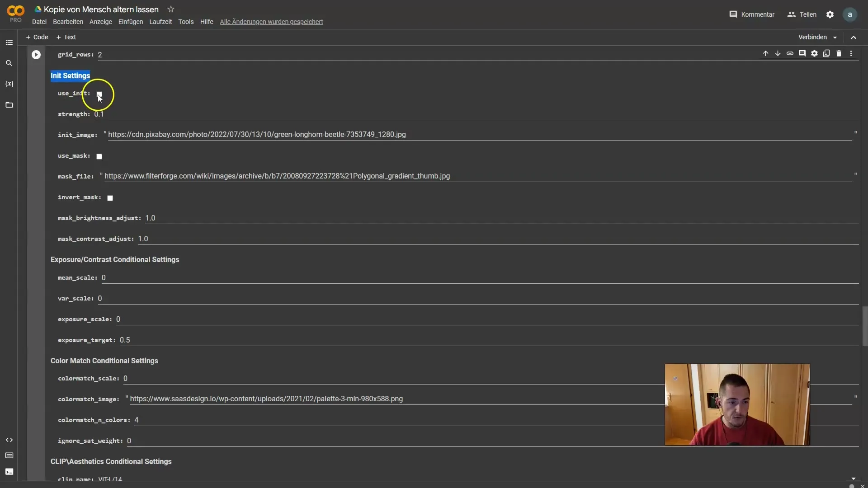Image resolution: width=868 pixels, height=488 pixels.
Task: Click the Exposure/Contrast Conditional Settings heading
Action: (x=115, y=259)
